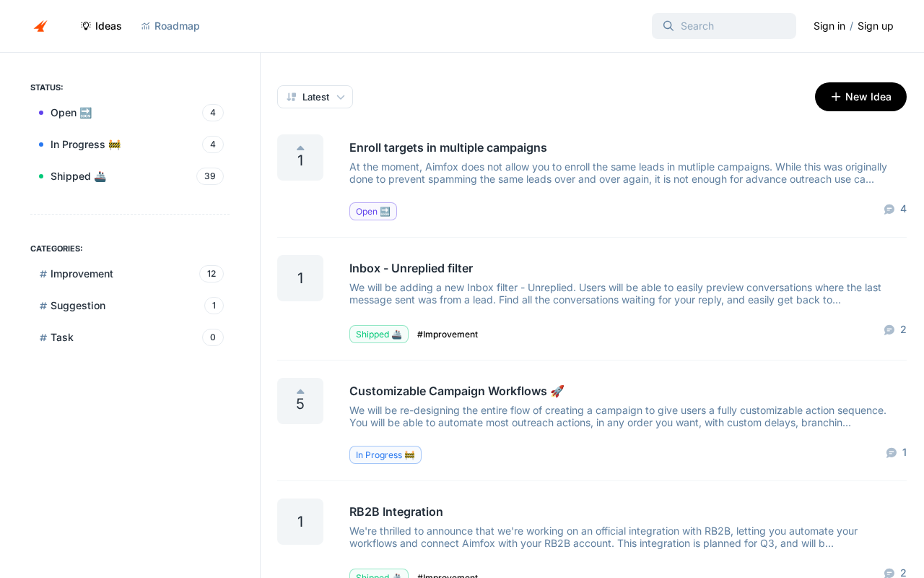Switch to the Ideas tab
The image size is (924, 578).
[101, 26]
